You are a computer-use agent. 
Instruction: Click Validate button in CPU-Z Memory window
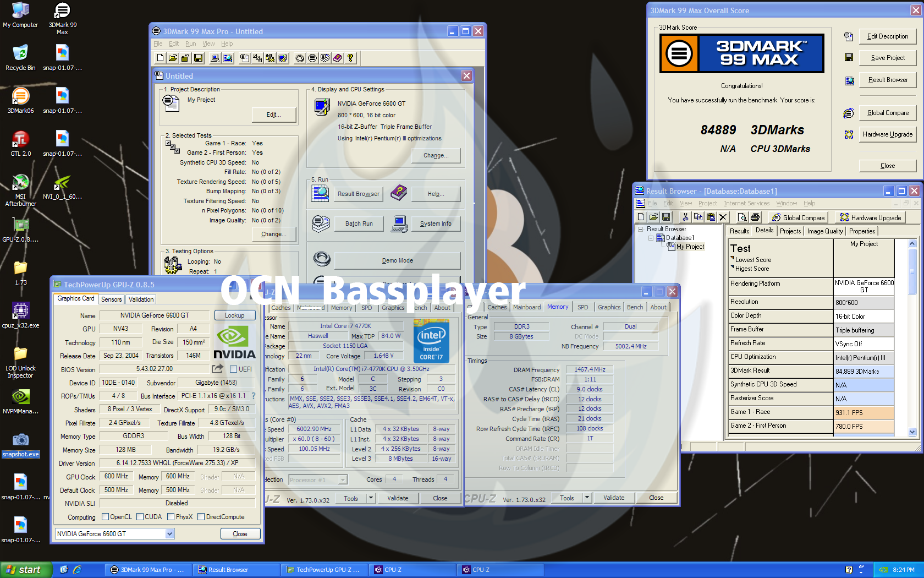614,498
